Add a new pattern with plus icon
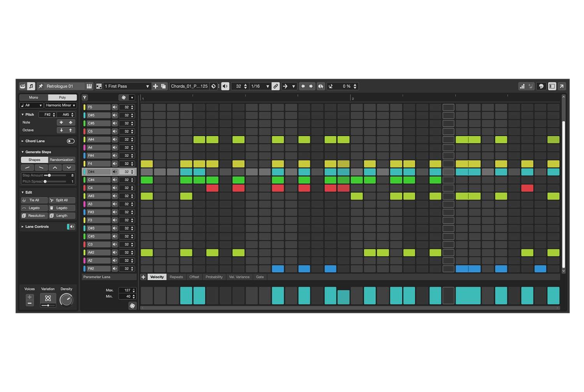The image size is (584, 392). pos(155,86)
